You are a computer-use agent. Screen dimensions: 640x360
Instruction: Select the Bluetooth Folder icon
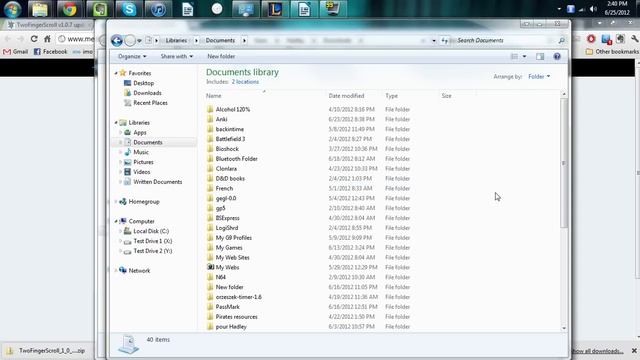pos(210,158)
